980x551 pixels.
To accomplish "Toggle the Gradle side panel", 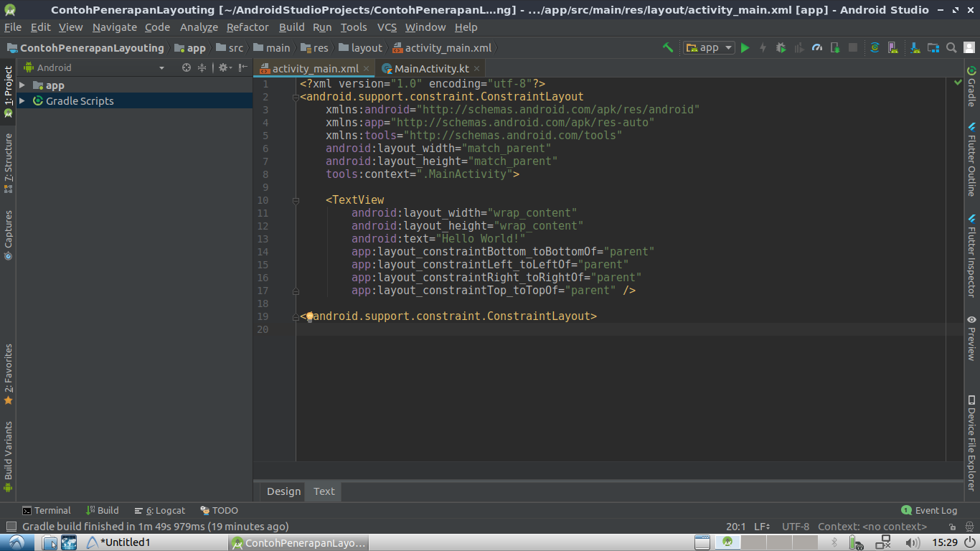I will (971, 86).
